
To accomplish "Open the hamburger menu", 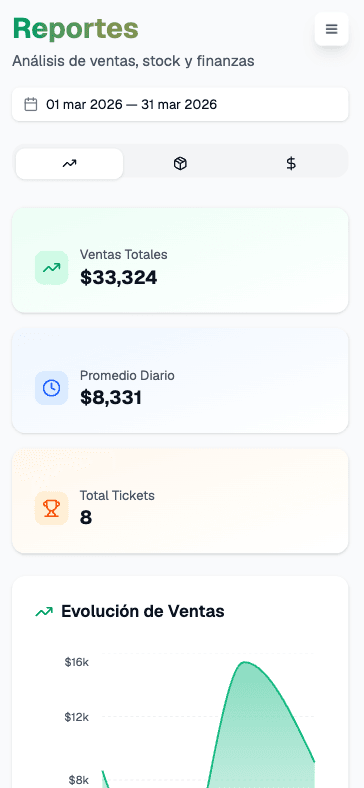I will tap(331, 29).
